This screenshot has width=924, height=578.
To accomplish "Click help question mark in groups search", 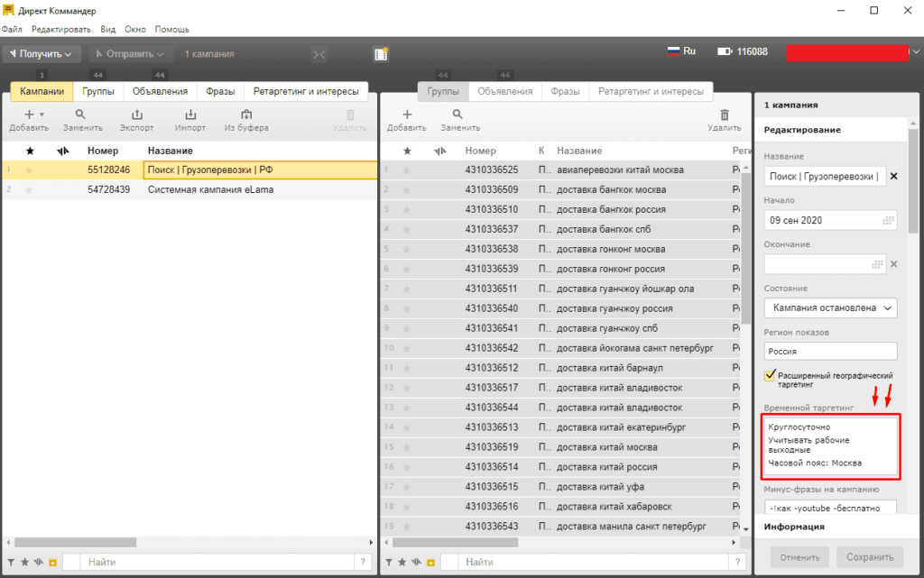I will tap(737, 562).
